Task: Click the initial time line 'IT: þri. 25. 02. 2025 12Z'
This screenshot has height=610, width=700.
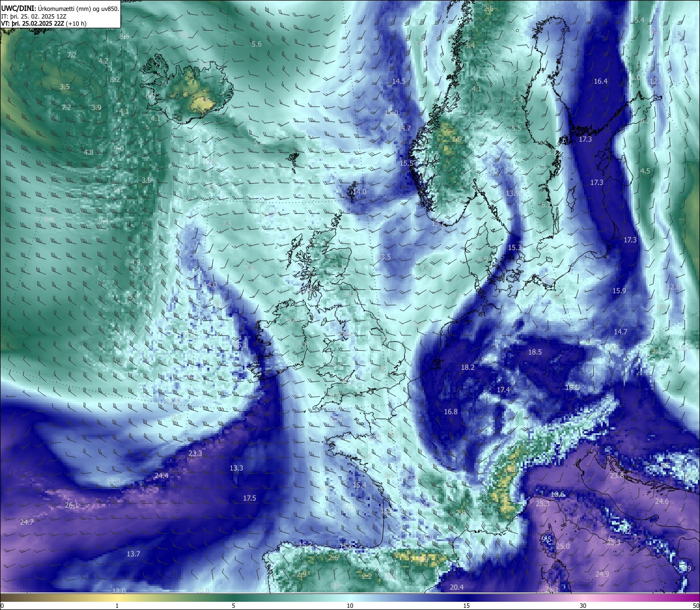Action: tap(34, 16)
